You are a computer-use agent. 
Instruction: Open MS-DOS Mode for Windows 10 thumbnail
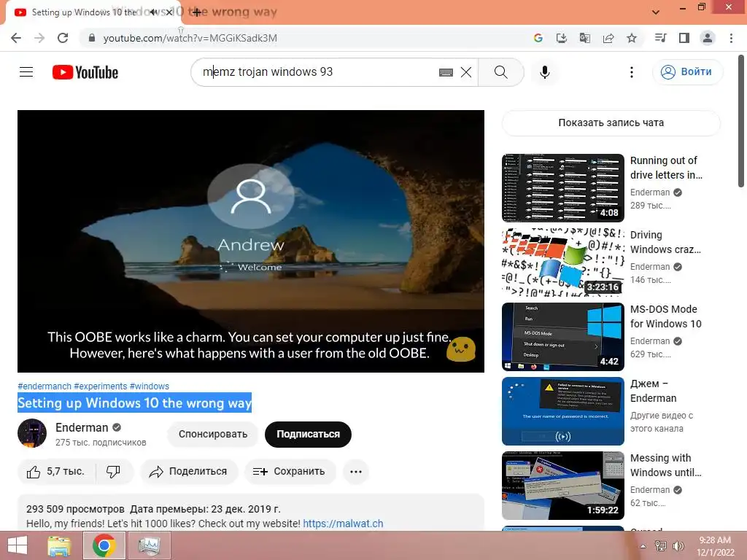click(562, 337)
